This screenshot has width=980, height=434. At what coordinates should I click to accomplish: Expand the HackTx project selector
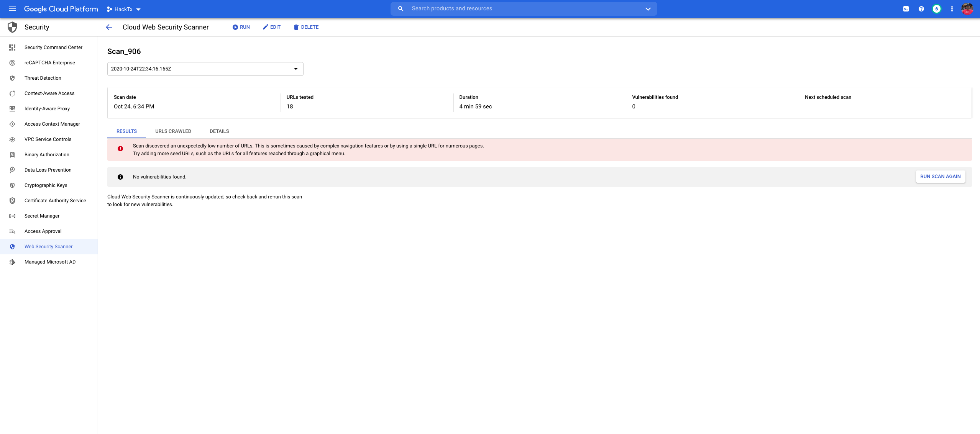[x=124, y=9]
